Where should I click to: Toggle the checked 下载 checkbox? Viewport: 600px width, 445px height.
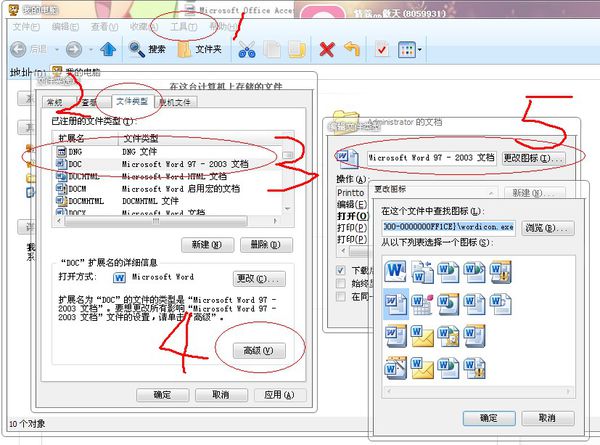[341, 271]
